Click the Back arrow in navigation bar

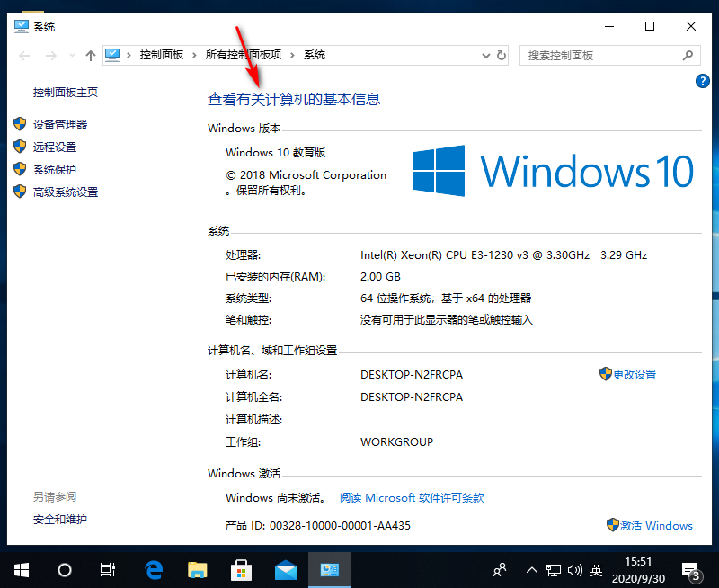(25, 55)
